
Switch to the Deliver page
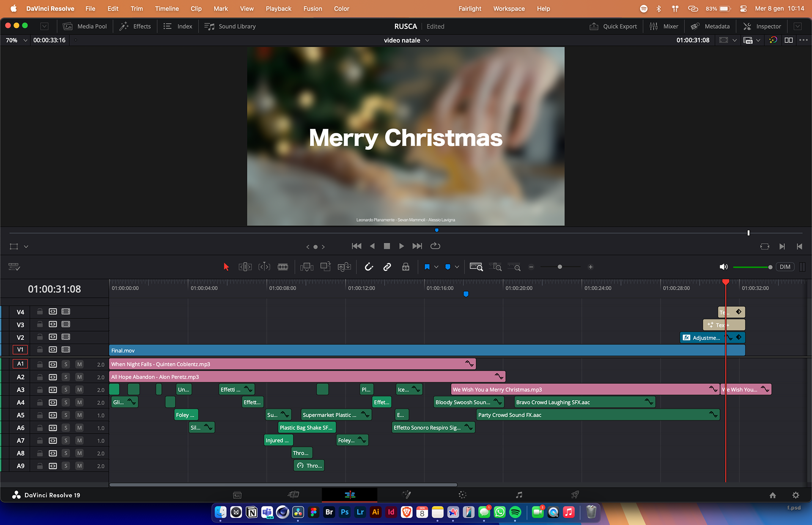click(x=575, y=495)
